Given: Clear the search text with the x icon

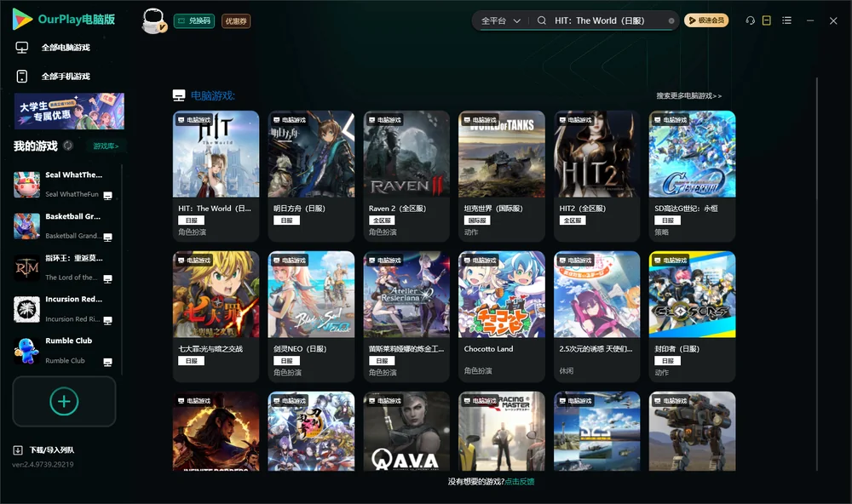Looking at the screenshot, I should (671, 21).
